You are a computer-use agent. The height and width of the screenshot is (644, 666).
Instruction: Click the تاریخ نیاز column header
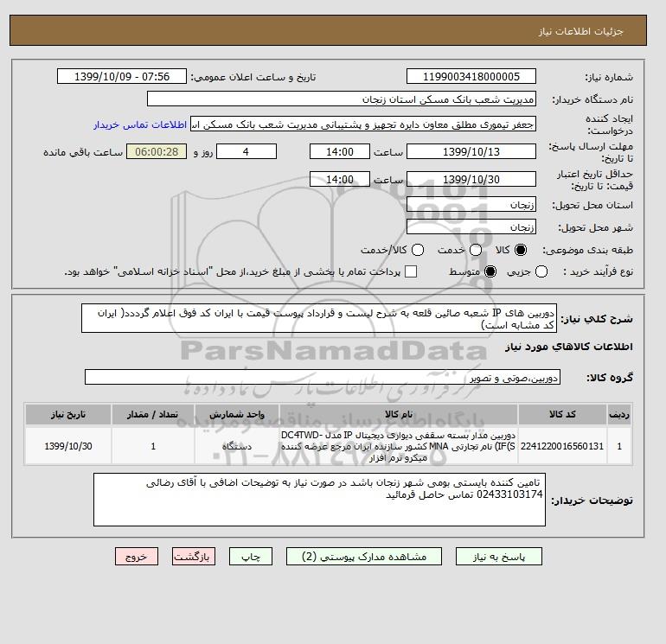[68, 414]
